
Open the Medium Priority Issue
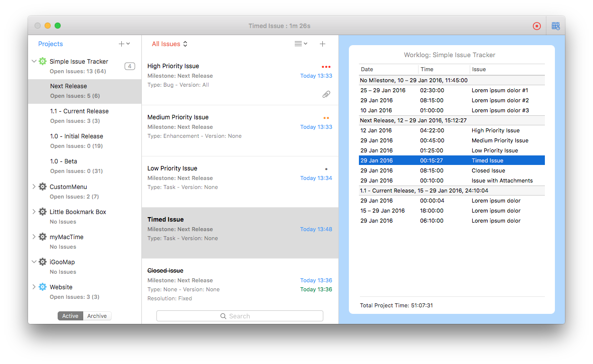tap(240, 130)
